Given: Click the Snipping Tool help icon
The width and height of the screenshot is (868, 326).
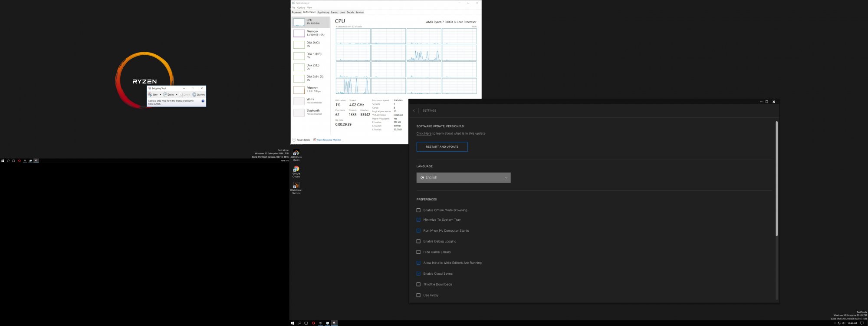Looking at the screenshot, I should (x=203, y=101).
